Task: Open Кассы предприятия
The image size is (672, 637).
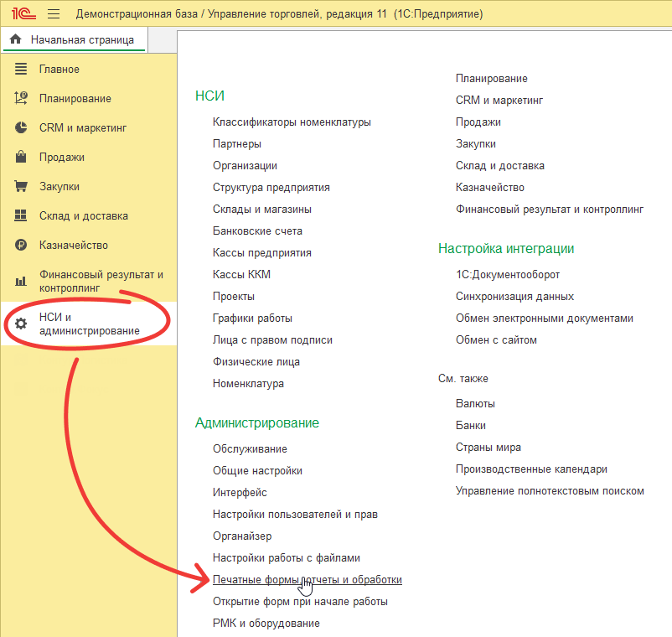Action: pos(262,253)
